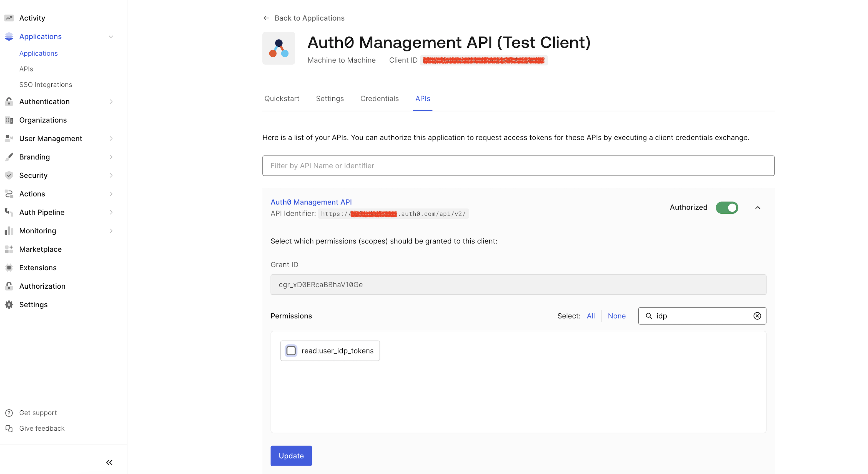The height and width of the screenshot is (474, 868).
Task: Expand the User Management section chevron
Action: (111, 138)
